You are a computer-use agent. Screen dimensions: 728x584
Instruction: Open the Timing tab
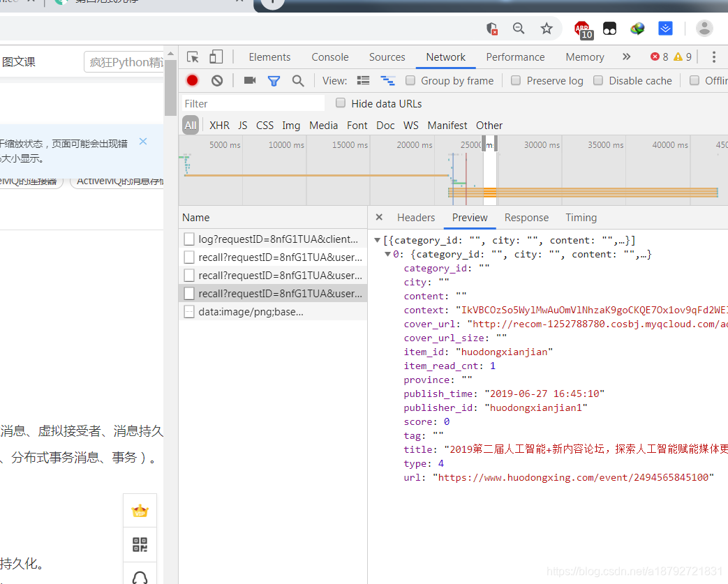tap(581, 217)
